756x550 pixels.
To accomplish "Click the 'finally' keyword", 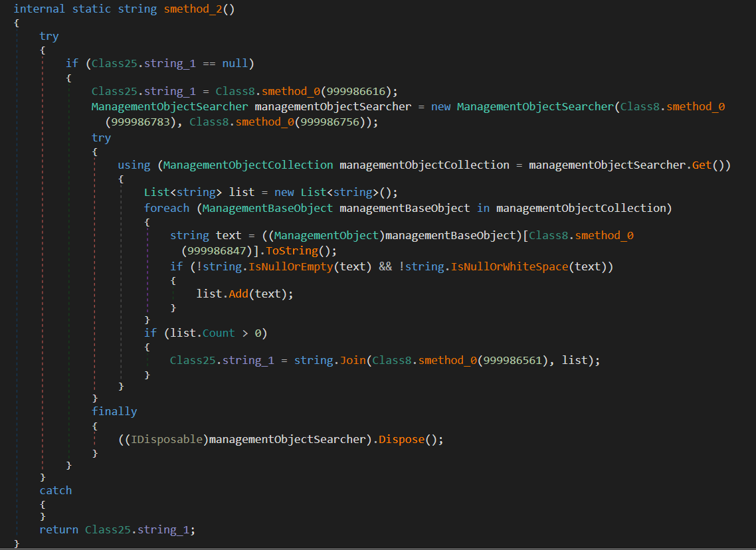I will point(114,411).
